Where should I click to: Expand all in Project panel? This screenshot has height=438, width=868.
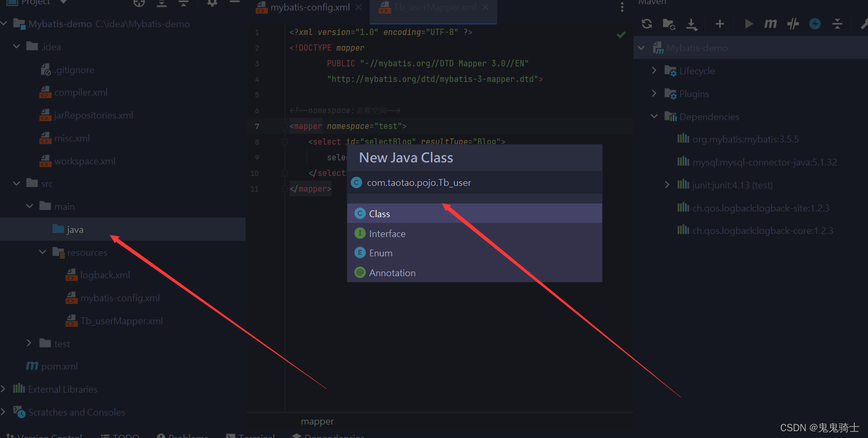(161, 3)
